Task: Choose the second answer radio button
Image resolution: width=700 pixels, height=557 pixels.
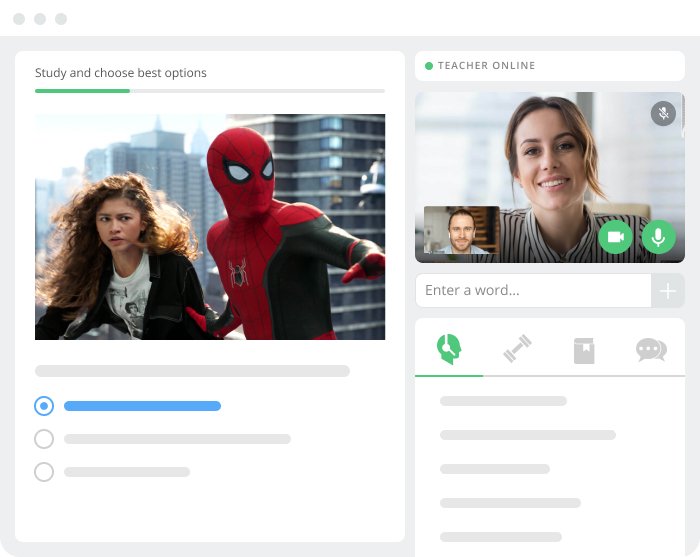Action: point(44,439)
